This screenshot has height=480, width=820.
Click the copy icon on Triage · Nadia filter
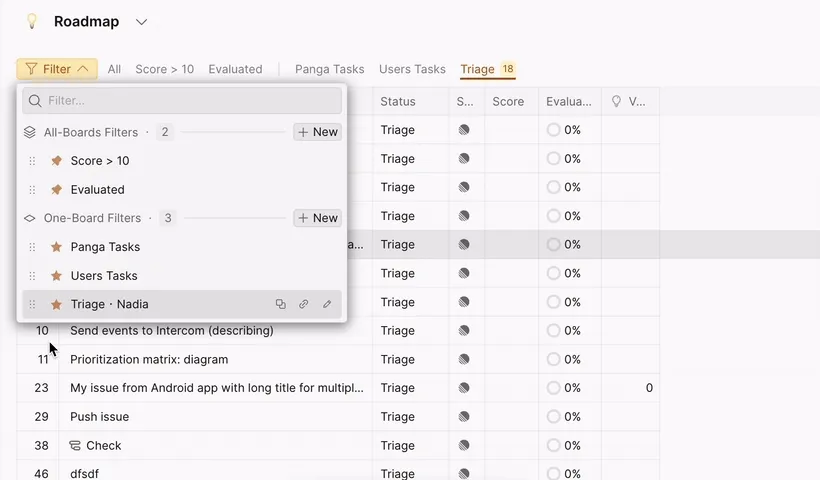(281, 304)
